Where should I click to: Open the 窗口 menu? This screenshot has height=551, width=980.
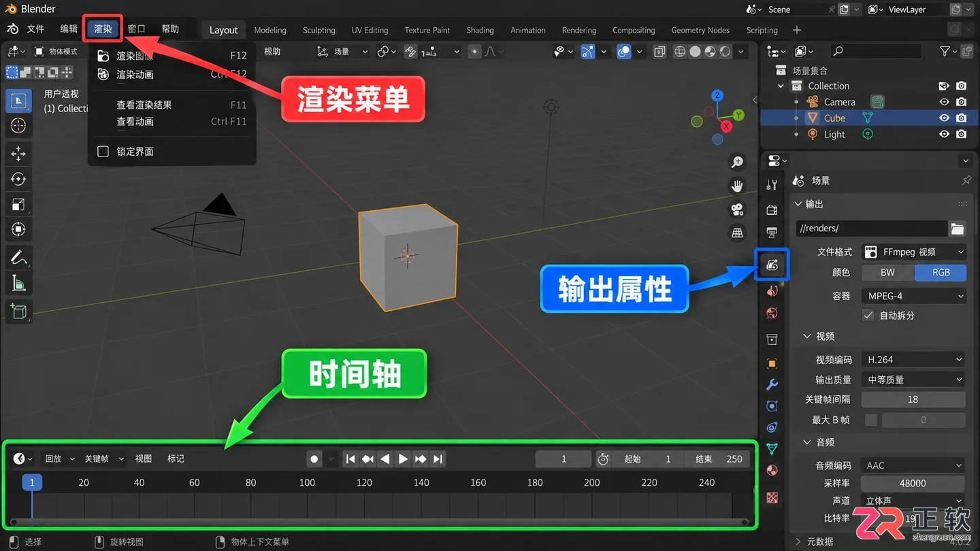point(137,29)
